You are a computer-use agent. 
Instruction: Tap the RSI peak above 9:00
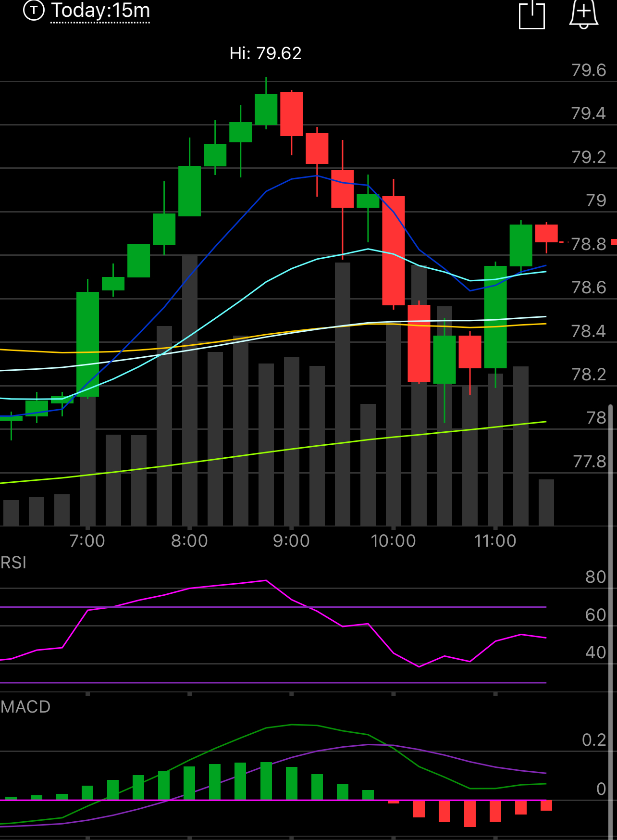point(266,581)
